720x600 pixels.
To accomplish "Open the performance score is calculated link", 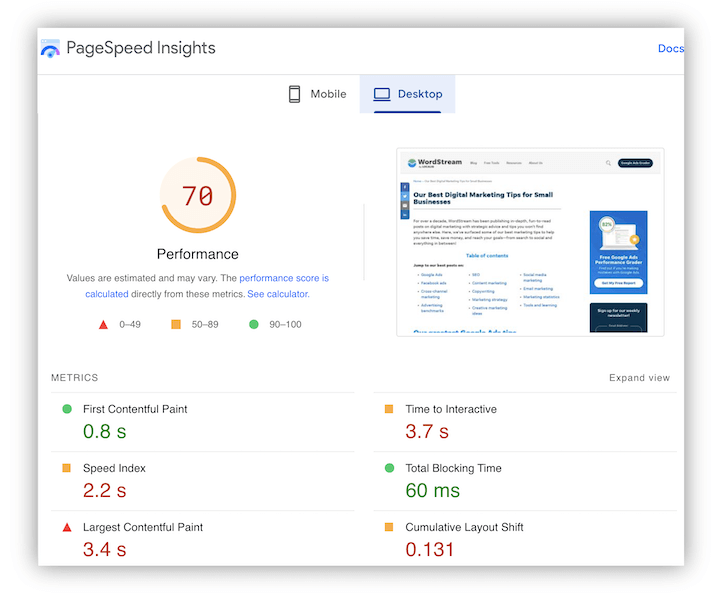I will [283, 278].
